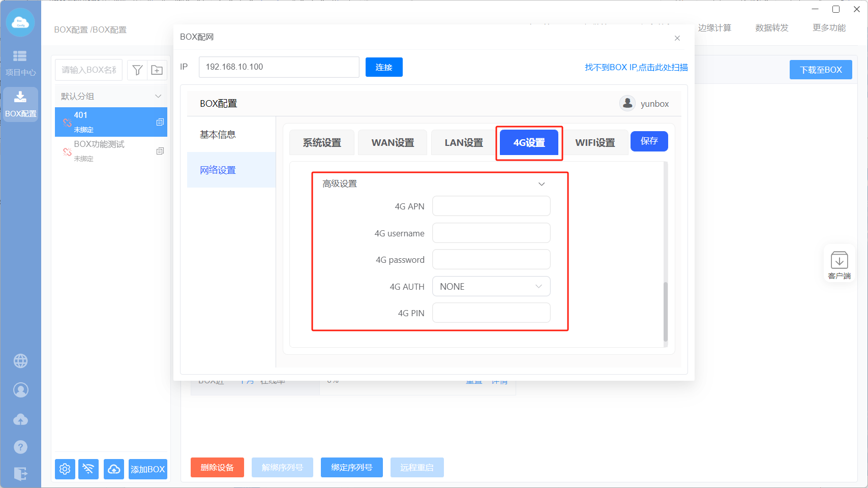Open the BOX配置 sidebar icon
868x488 pixels.
pos(20,104)
